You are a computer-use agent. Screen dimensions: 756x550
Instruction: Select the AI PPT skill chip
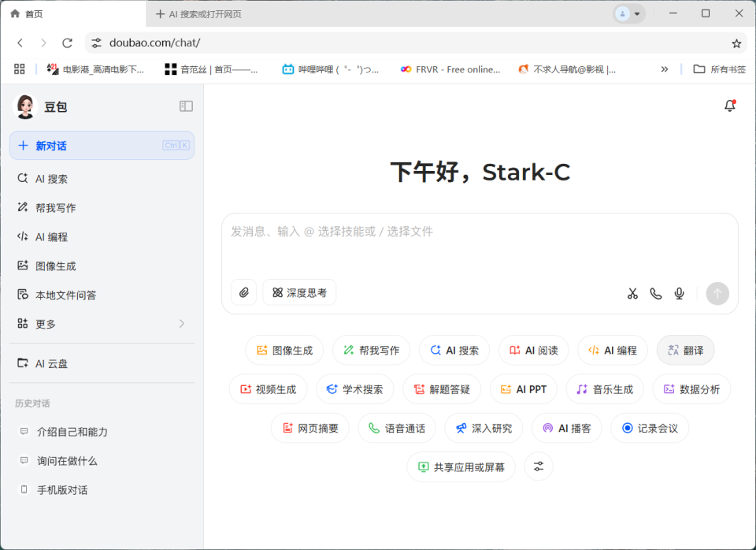[524, 388]
